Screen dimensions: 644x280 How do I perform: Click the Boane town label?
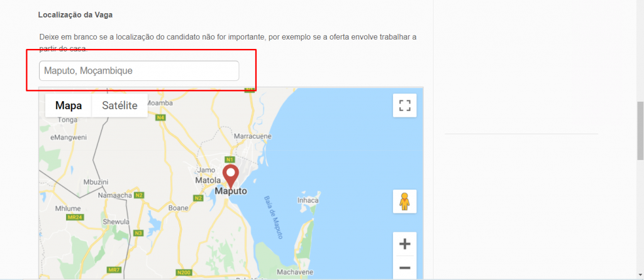click(179, 208)
